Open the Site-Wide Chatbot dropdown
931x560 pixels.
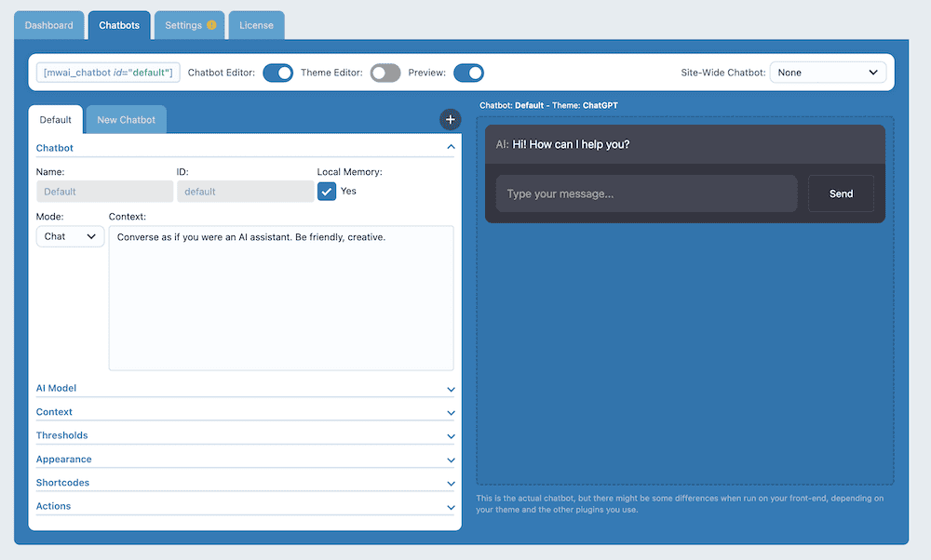pos(828,72)
